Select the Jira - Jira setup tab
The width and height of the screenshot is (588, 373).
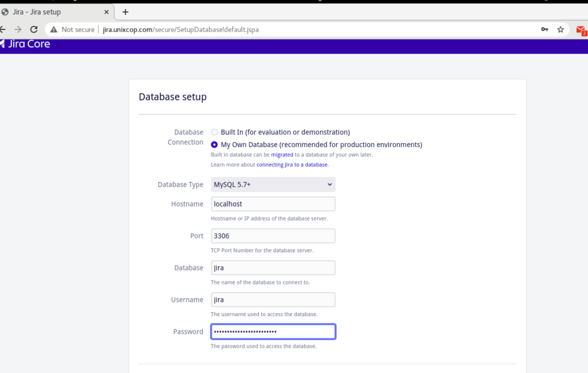click(x=56, y=12)
